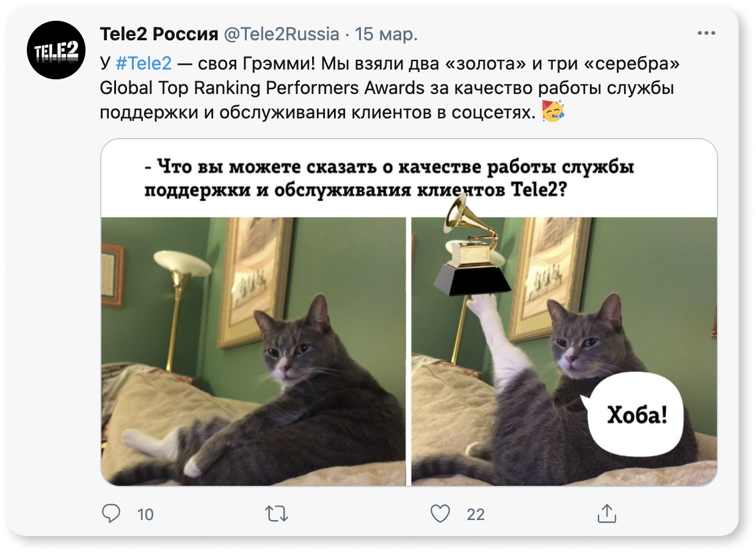Click the reply count 10
756x553 pixels.
[145, 515]
